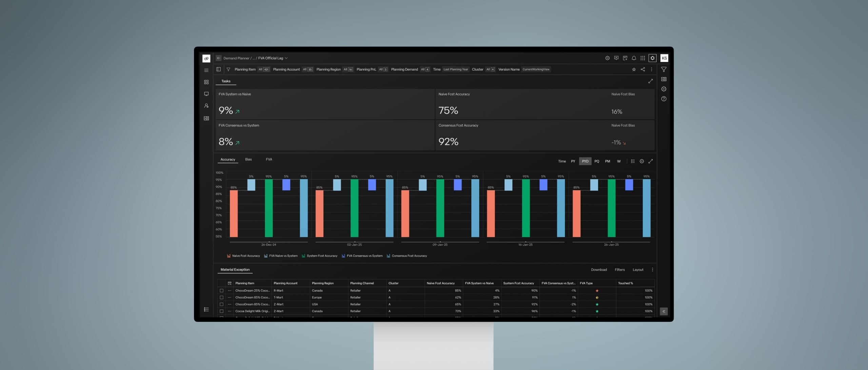Open the hamburger menu in left sidebar

(x=206, y=70)
